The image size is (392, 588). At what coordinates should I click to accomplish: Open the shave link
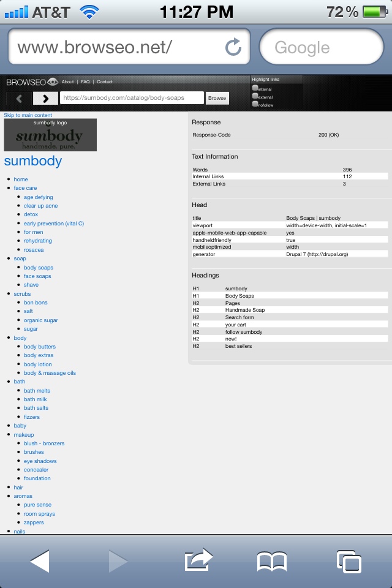pos(31,285)
